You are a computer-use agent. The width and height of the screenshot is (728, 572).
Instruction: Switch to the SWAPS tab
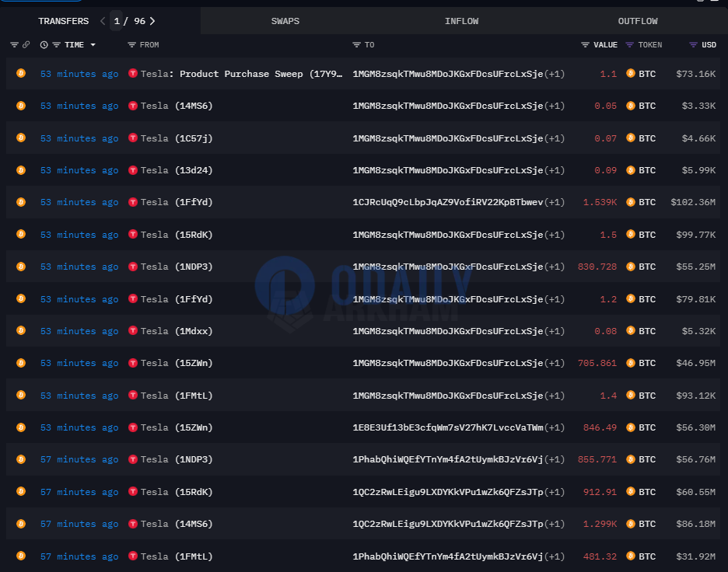[285, 21]
